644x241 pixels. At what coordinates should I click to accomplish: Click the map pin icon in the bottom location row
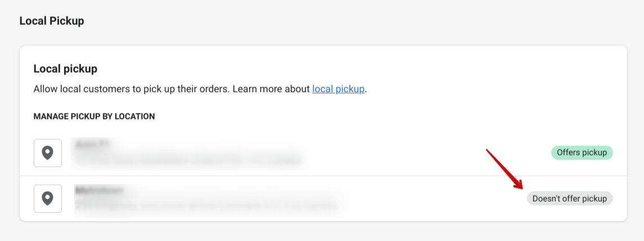(x=48, y=199)
